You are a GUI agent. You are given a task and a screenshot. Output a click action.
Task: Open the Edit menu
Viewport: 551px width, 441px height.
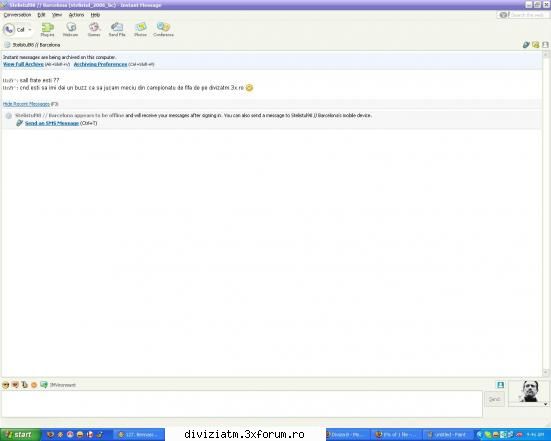(41, 15)
